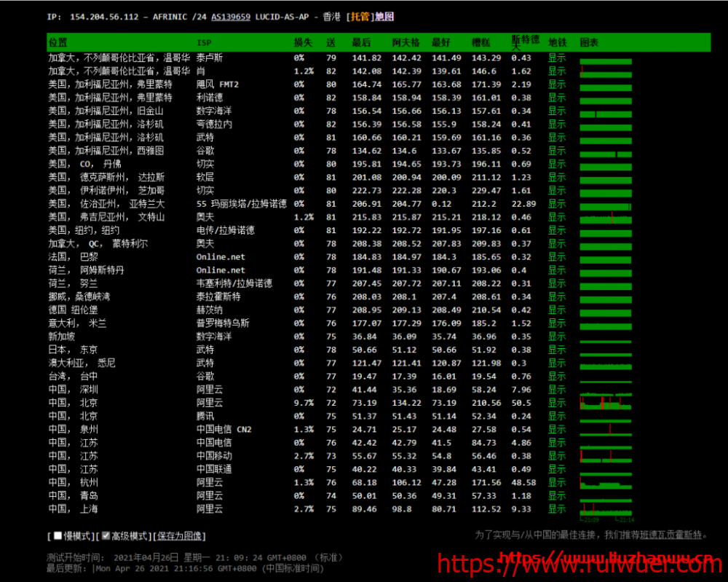Click the latency chart for 中国, 上海
This screenshot has height=582, width=728.
click(606, 509)
